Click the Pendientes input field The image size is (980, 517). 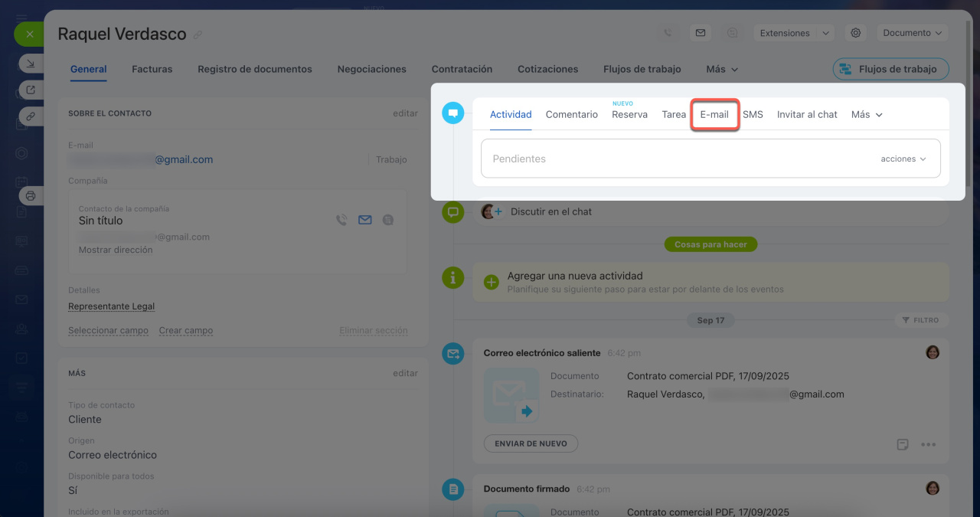coord(674,159)
